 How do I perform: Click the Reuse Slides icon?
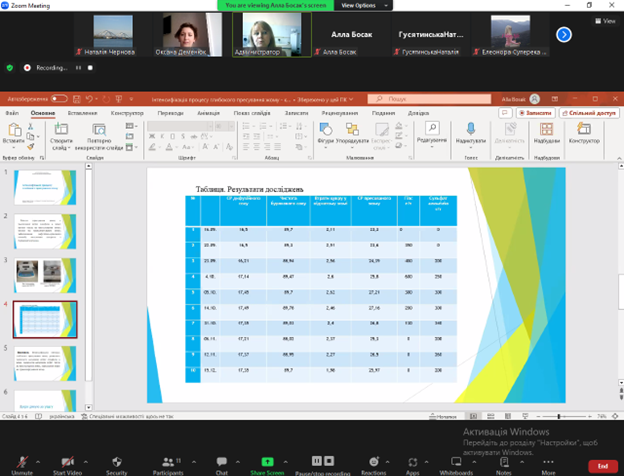point(99,129)
